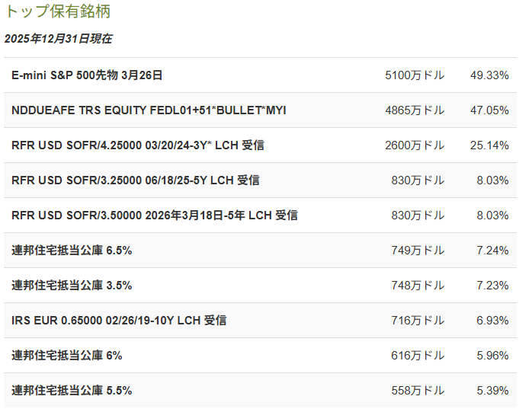
Task: Click the 5100万ドル amount
Action: [x=415, y=75]
